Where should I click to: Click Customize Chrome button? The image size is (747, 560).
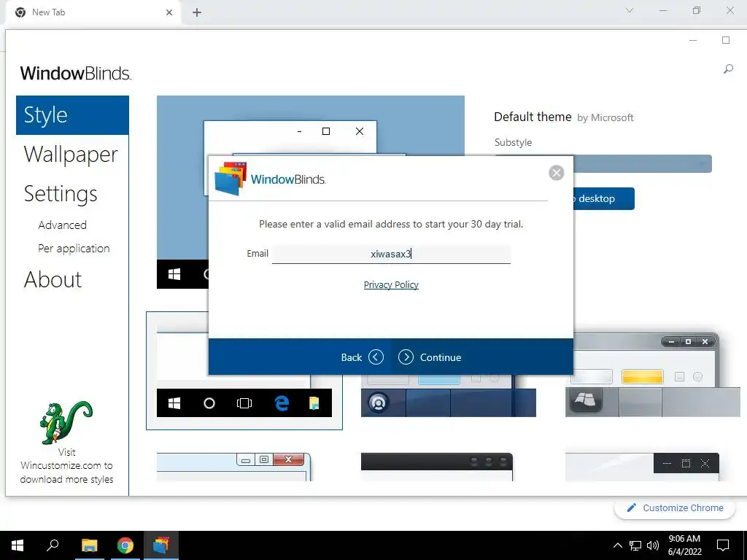(676, 508)
